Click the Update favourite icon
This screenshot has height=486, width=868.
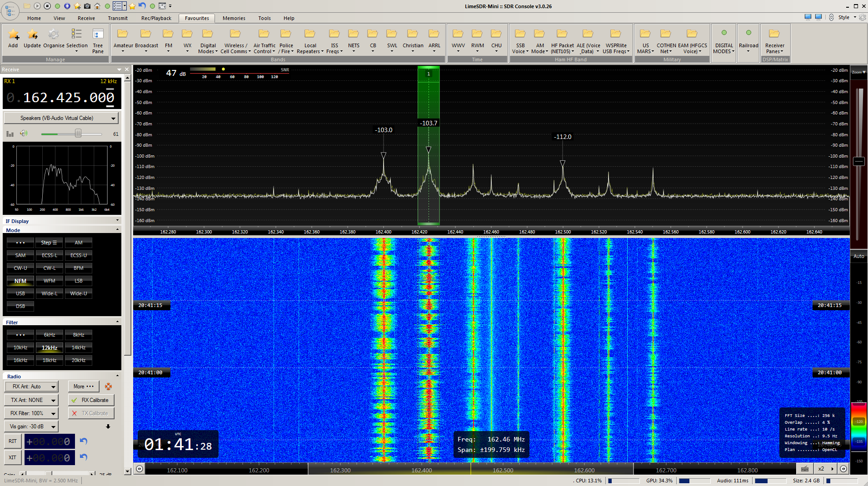coord(32,35)
